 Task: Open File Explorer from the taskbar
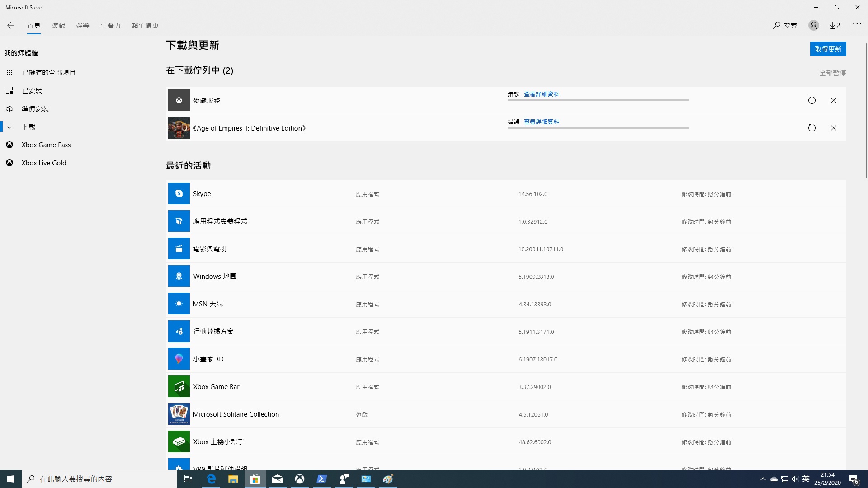233,479
